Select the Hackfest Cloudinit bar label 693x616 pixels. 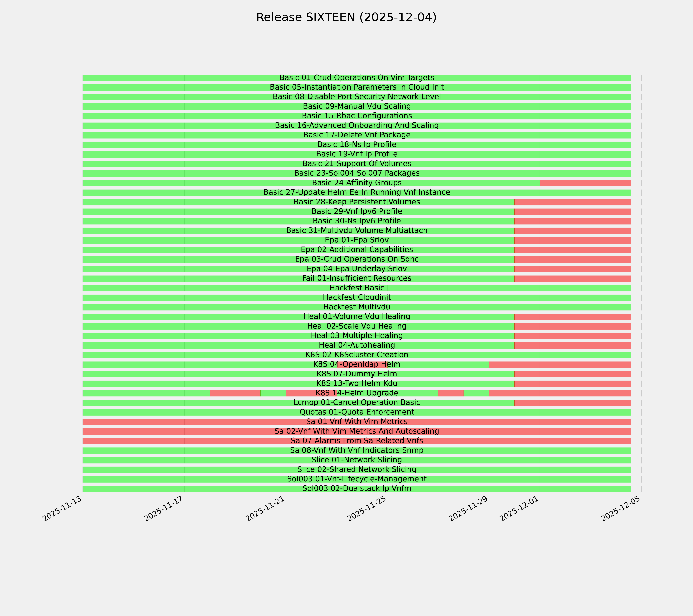pyautogui.click(x=357, y=298)
